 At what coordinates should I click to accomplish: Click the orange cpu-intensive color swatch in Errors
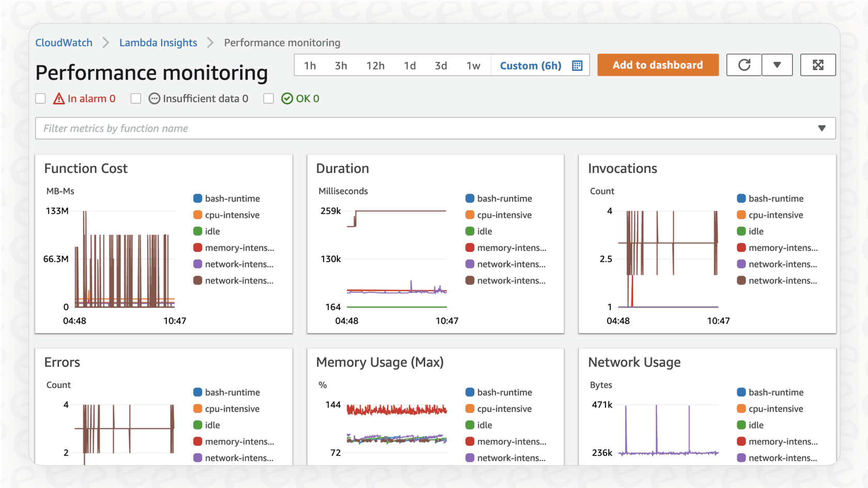click(x=198, y=408)
